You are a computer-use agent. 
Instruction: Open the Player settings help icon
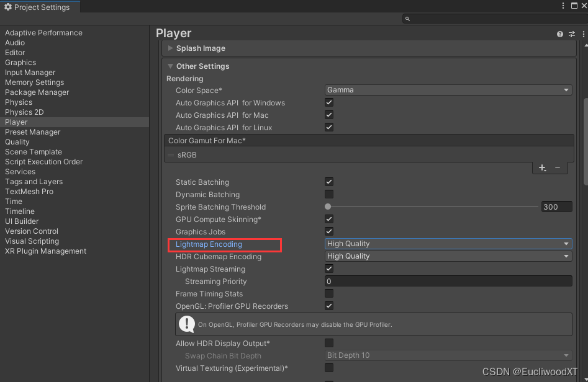560,34
